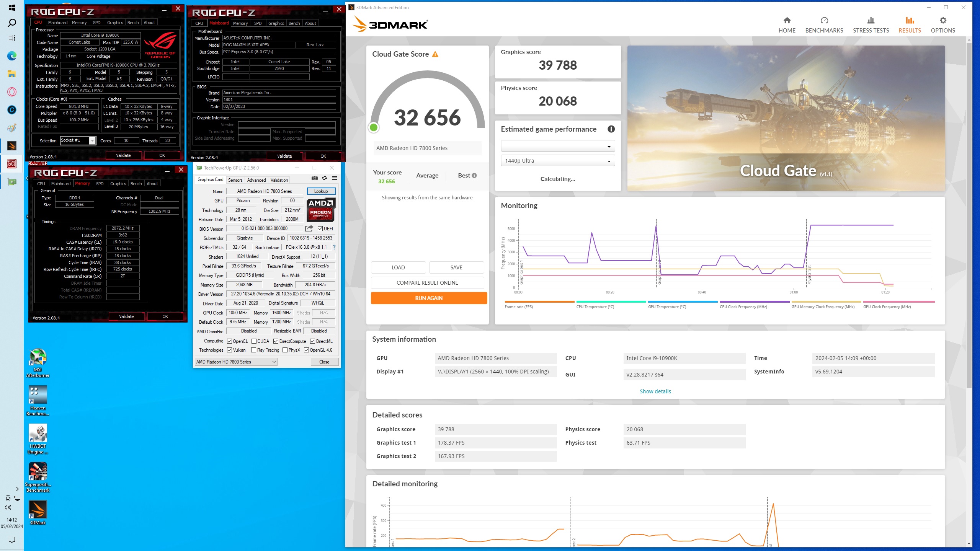Click the SAVE result button
Image resolution: width=980 pixels, height=551 pixels.
tap(456, 267)
